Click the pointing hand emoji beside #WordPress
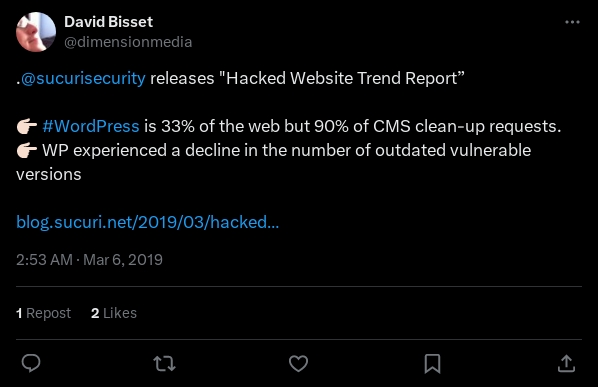This screenshot has height=387, width=598. click(27, 126)
